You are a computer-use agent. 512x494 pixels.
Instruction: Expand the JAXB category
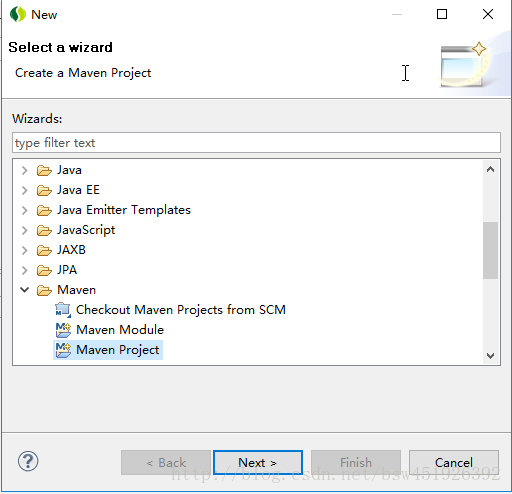tap(24, 250)
